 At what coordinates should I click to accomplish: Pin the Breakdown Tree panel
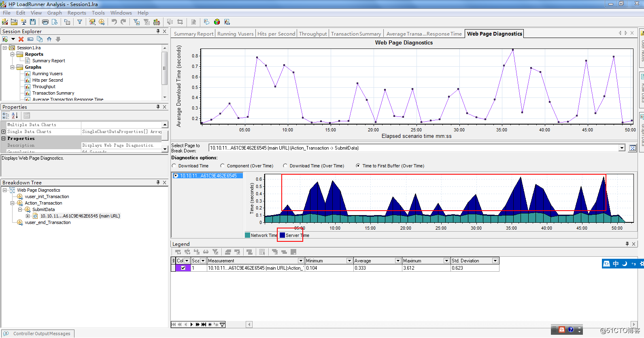tap(158, 182)
